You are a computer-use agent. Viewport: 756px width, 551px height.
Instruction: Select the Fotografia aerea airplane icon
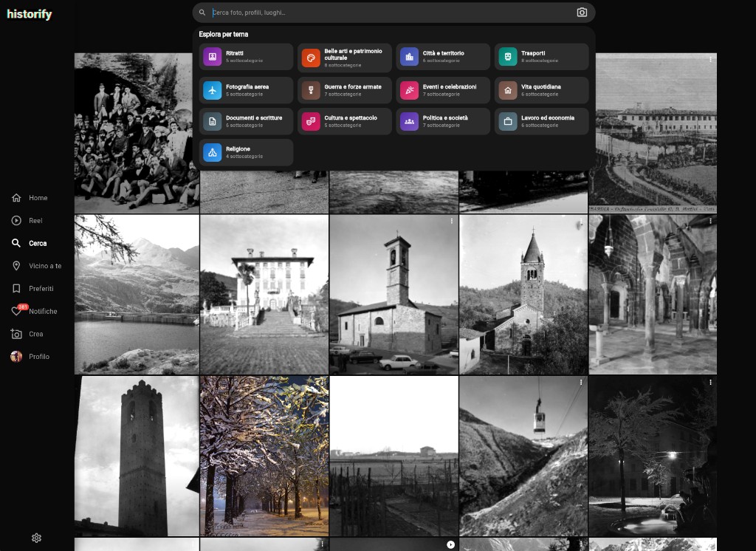click(212, 90)
